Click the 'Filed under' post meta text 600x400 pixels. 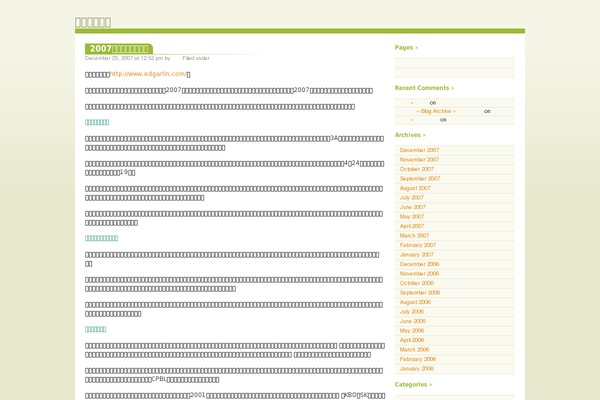196,58
